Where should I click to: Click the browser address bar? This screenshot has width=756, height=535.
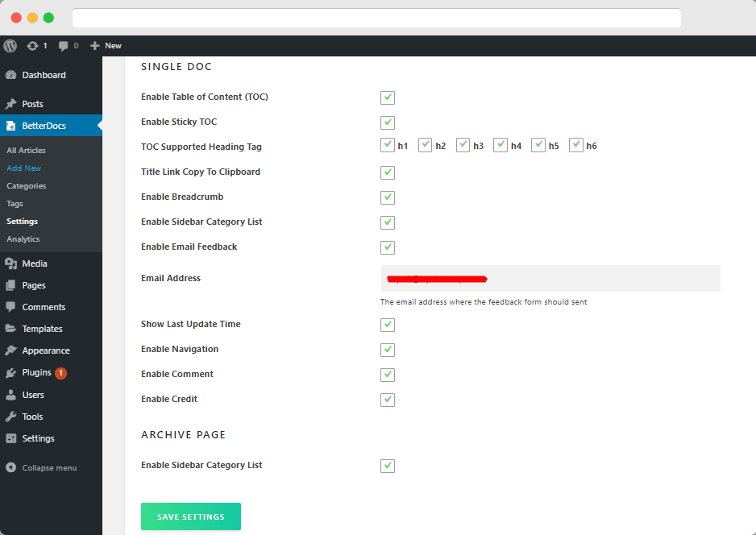click(376, 18)
